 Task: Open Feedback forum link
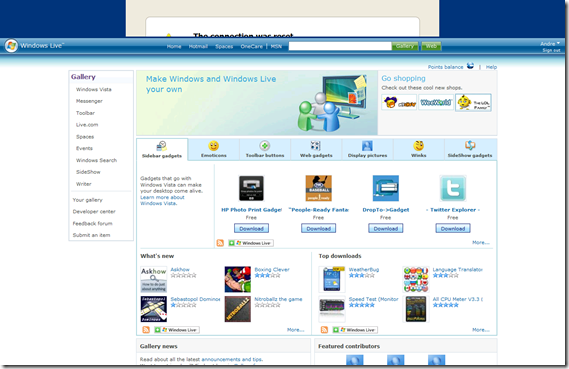coord(93,224)
